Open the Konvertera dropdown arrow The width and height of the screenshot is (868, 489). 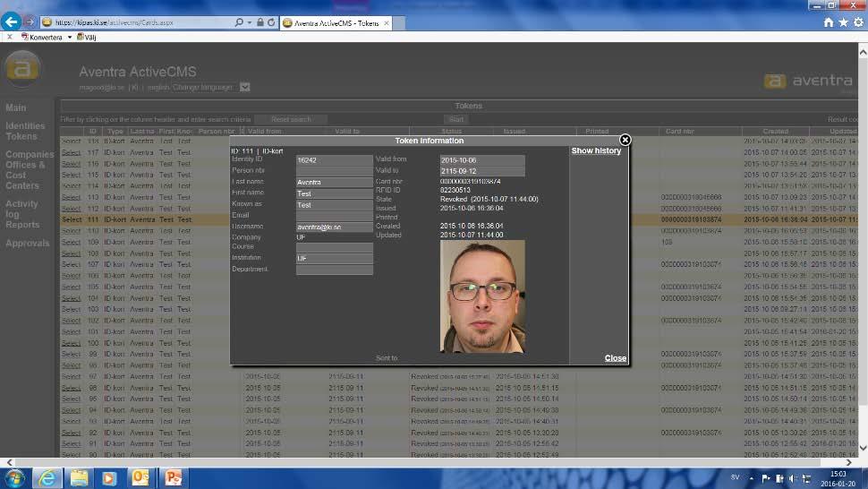(x=70, y=37)
